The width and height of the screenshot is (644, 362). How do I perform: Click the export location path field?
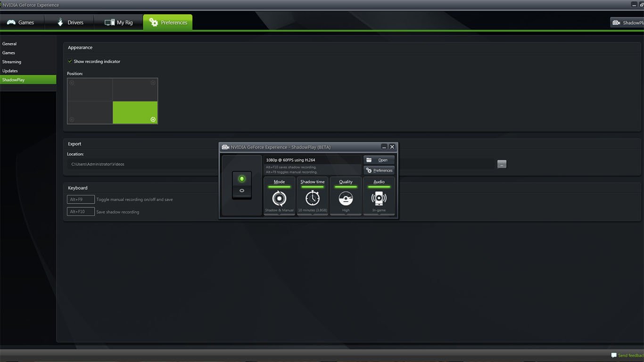point(281,164)
